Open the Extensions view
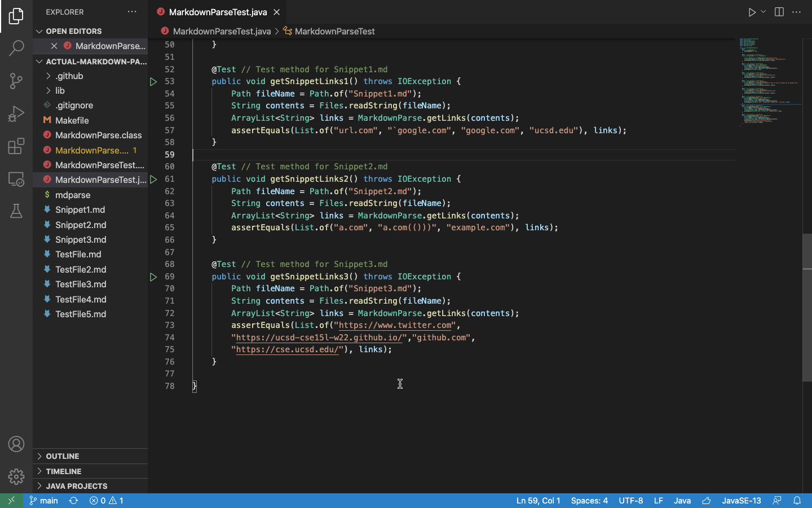The width and height of the screenshot is (812, 508). click(16, 146)
